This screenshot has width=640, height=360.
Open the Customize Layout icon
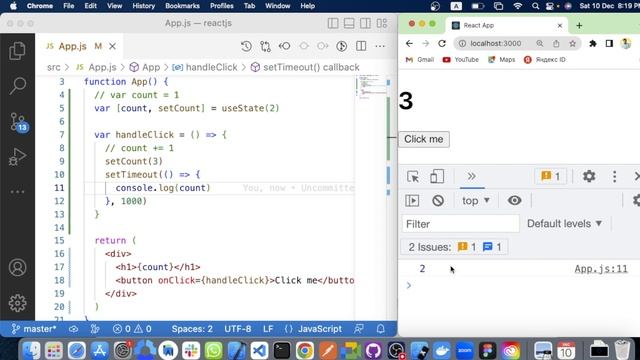tap(382, 23)
